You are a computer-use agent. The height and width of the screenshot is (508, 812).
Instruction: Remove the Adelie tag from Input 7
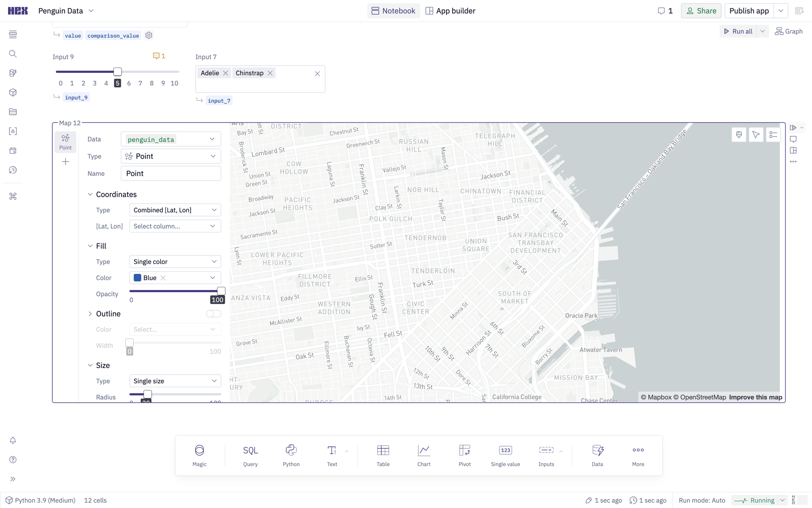tap(225, 73)
